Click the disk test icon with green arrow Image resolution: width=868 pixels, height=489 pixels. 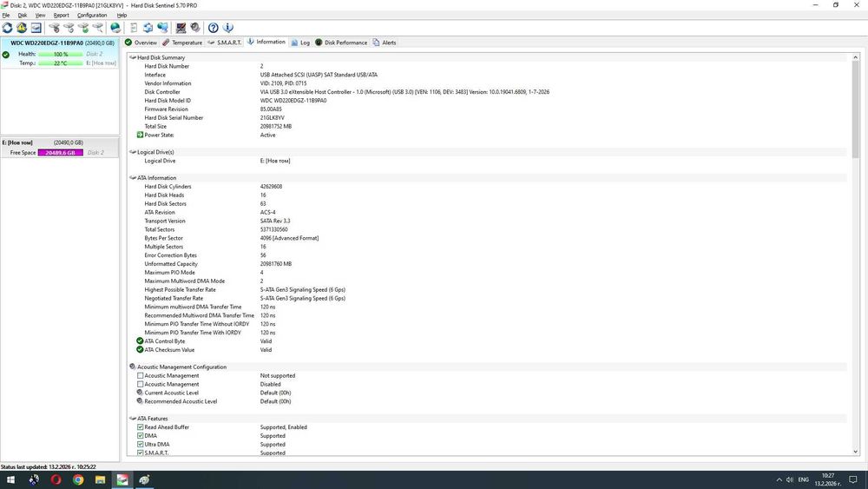tap(83, 28)
